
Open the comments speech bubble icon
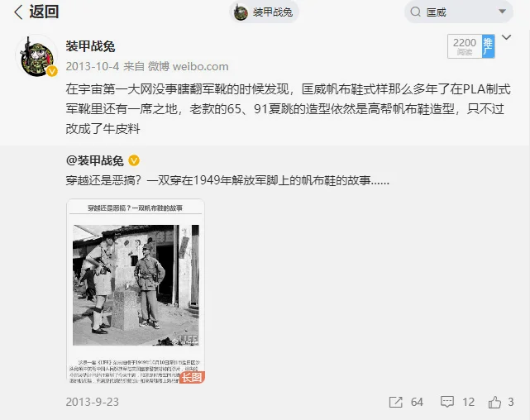(446, 402)
